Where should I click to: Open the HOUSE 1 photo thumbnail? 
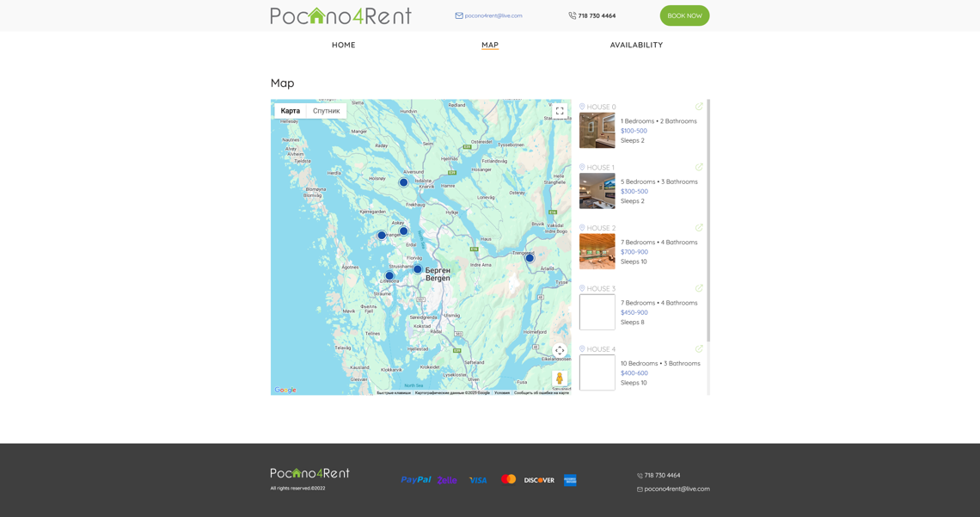(x=597, y=190)
